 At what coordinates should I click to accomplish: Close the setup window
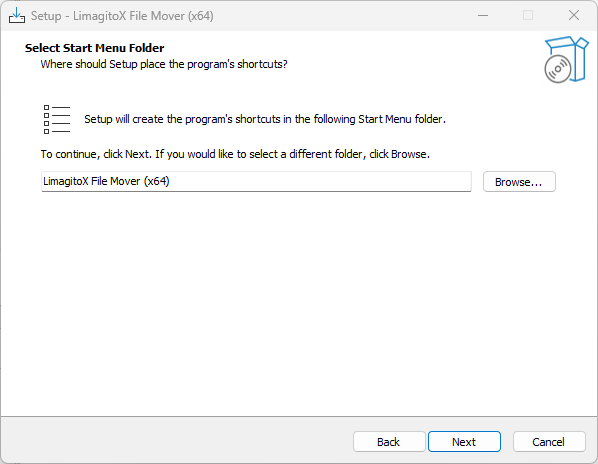[574, 16]
